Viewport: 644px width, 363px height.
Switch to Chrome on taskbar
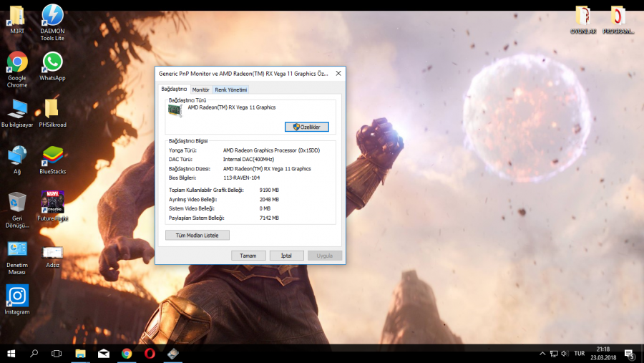tap(127, 354)
